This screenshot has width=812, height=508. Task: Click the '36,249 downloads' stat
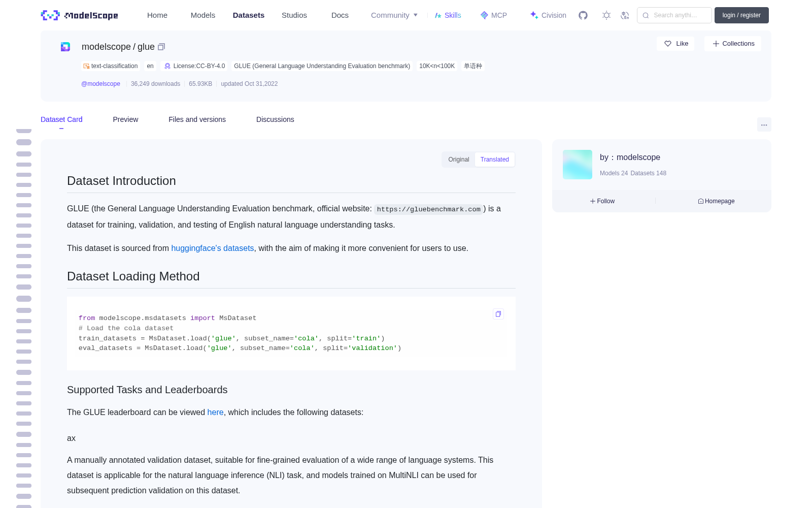pyautogui.click(x=155, y=84)
